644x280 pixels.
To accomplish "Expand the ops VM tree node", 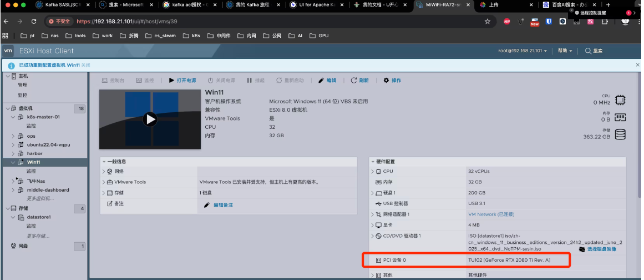I will (13, 136).
